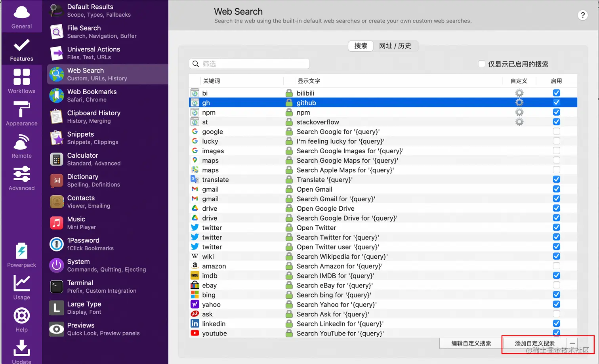This screenshot has width=599, height=364.
Task: Enable the I'm feeling lucky checkbox
Action: 556,141
